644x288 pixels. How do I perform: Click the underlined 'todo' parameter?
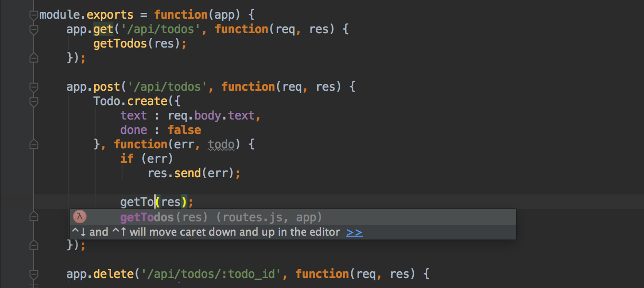pyautogui.click(x=221, y=144)
